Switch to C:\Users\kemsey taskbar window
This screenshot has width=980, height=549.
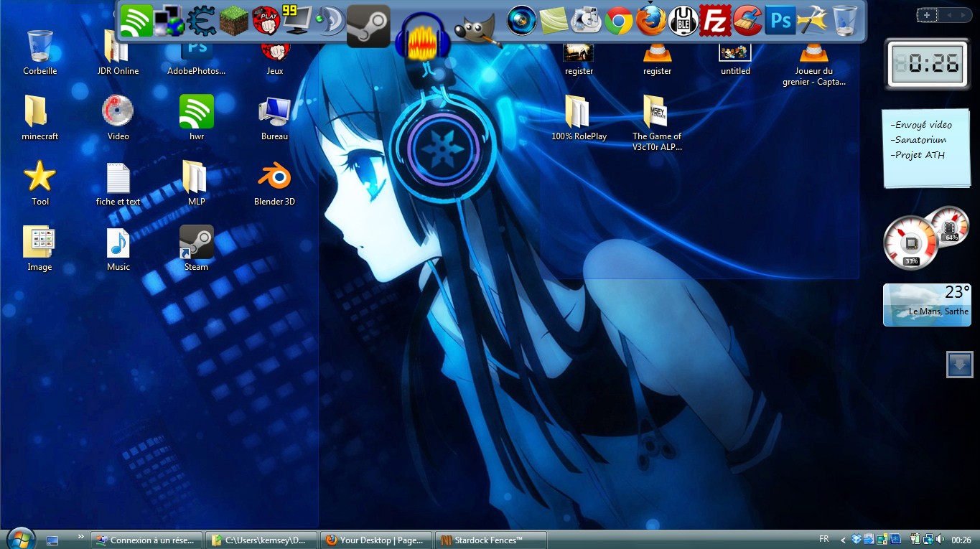261,540
